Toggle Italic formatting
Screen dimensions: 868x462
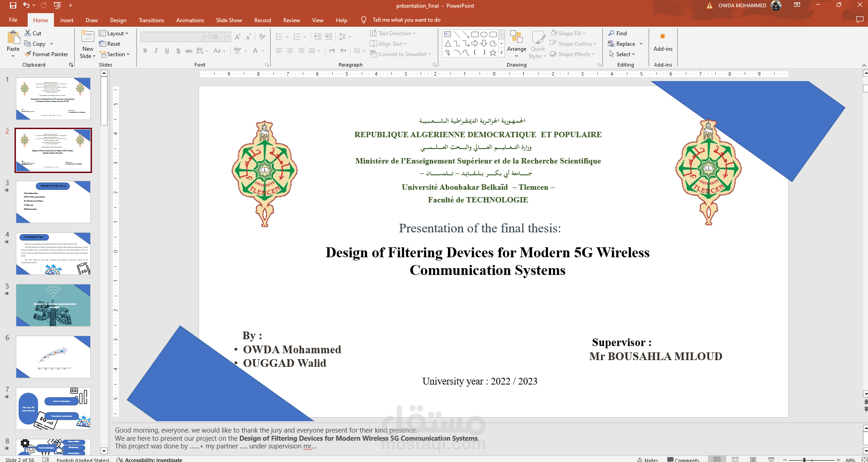coord(156,51)
